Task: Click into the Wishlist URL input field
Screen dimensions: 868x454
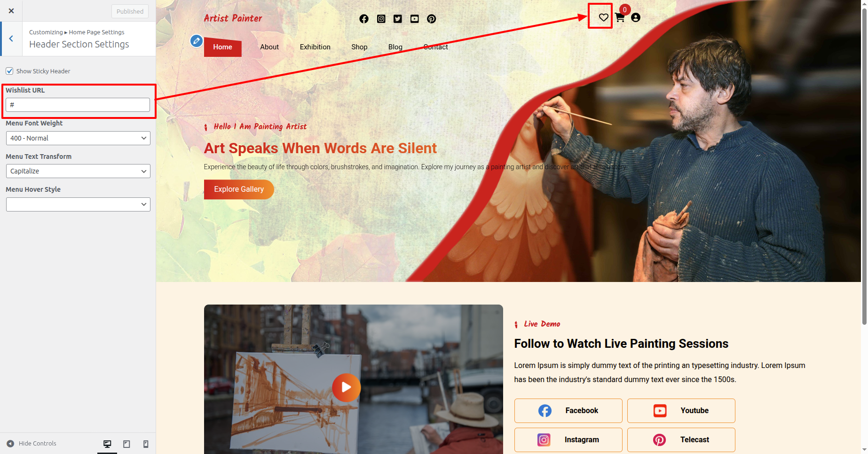Action: coord(78,105)
